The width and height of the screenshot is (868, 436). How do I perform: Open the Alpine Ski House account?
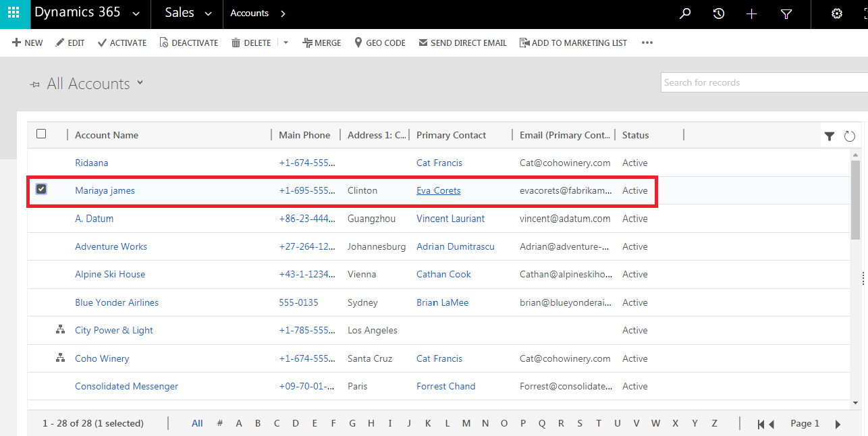110,274
